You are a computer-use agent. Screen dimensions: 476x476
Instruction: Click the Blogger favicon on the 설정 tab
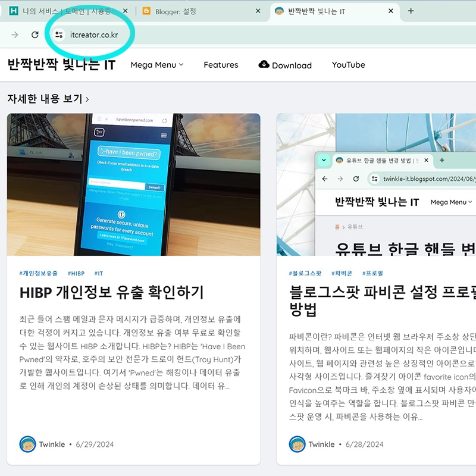tap(146, 11)
